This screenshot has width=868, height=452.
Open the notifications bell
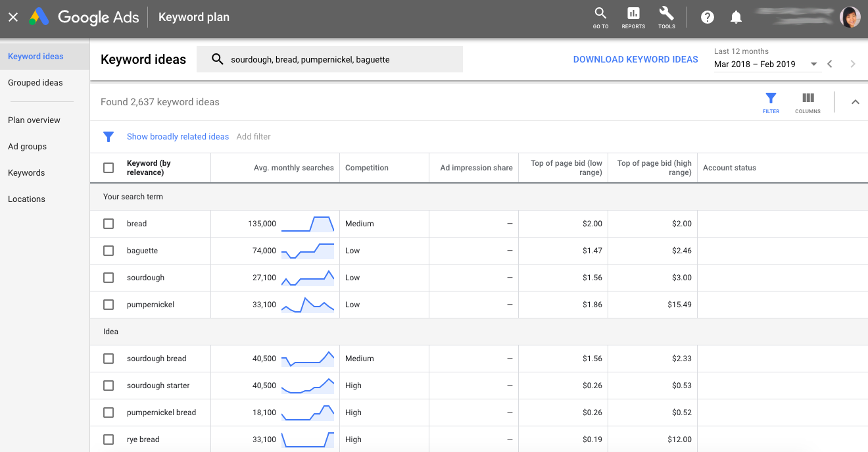click(x=736, y=18)
